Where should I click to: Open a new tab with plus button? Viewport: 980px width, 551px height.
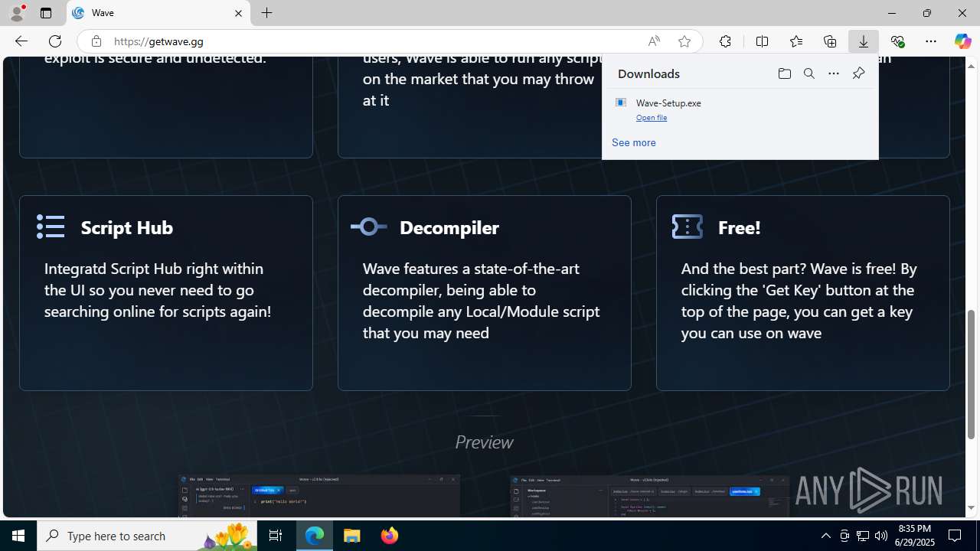pos(266,13)
